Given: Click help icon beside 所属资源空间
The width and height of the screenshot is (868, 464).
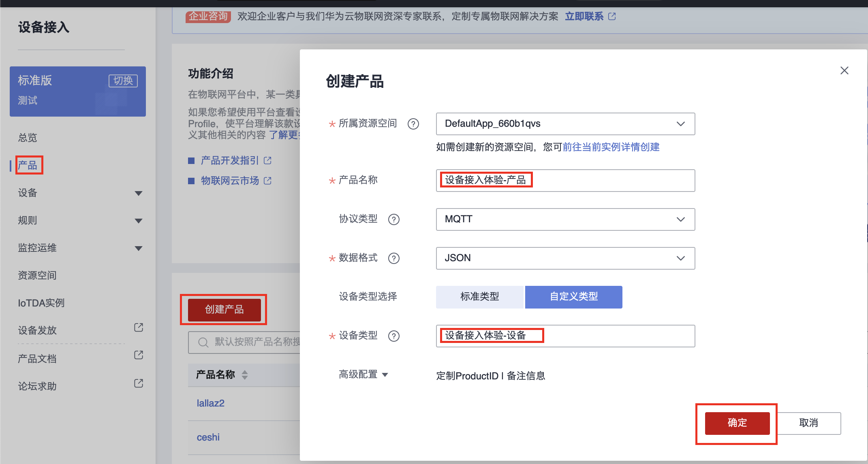Looking at the screenshot, I should [x=413, y=124].
